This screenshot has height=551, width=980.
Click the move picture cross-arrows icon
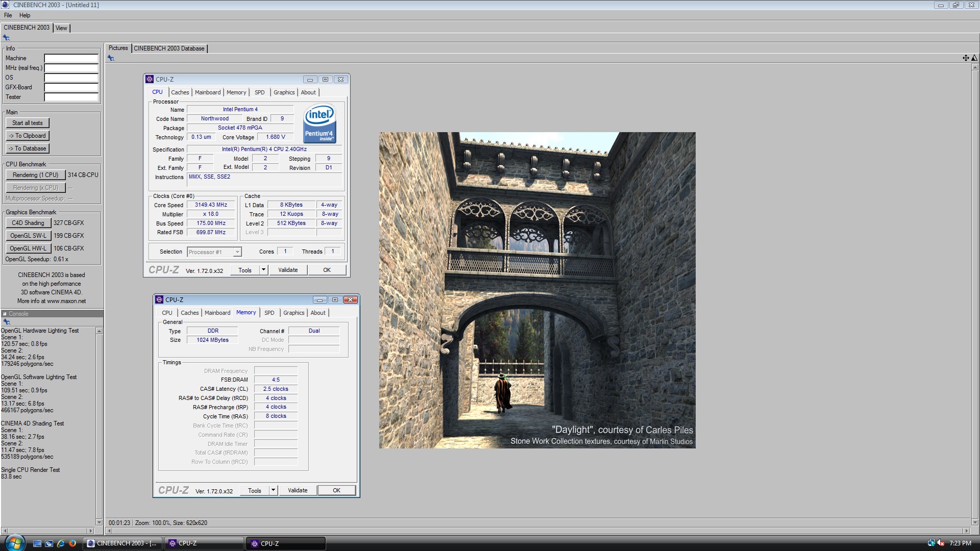point(966,58)
